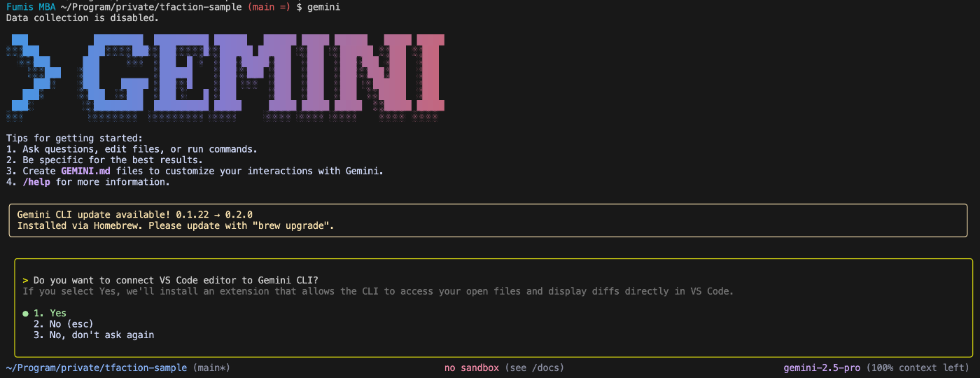Click the "Fumis MBA" host name in prompt
The width and height of the screenshot is (980, 378).
(31, 6)
